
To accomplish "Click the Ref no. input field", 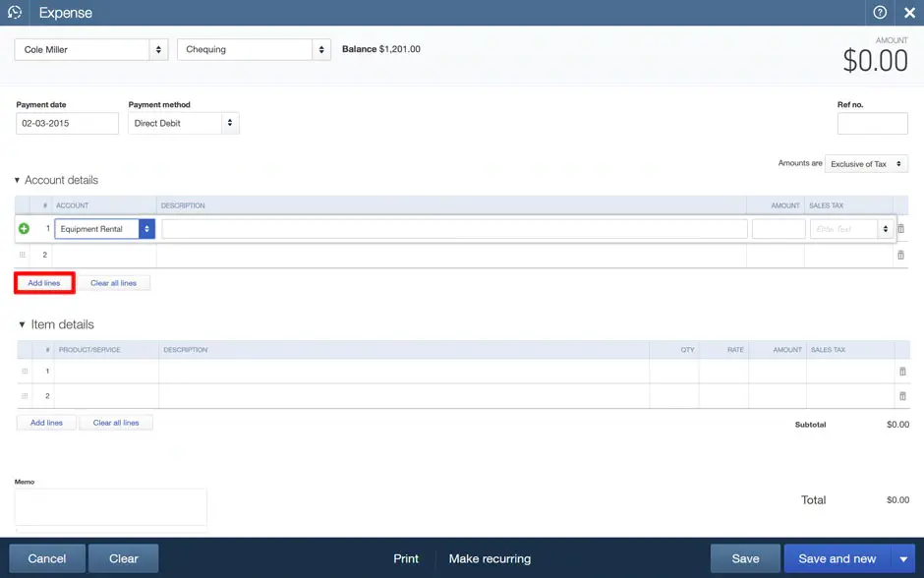I will click(872, 123).
